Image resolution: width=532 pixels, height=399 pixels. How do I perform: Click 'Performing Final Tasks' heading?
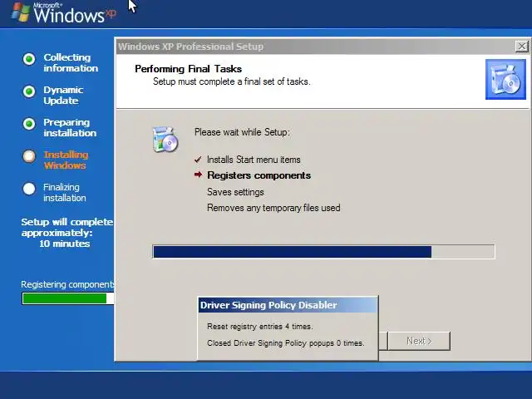point(189,69)
